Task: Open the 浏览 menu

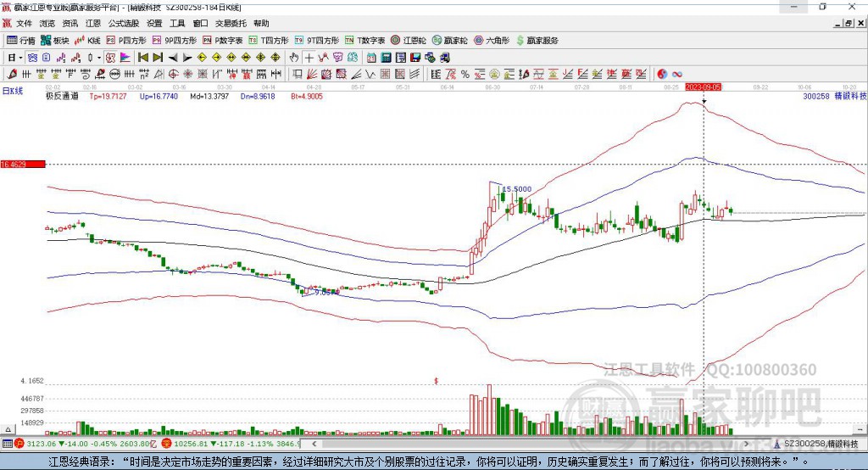Action: coord(47,23)
